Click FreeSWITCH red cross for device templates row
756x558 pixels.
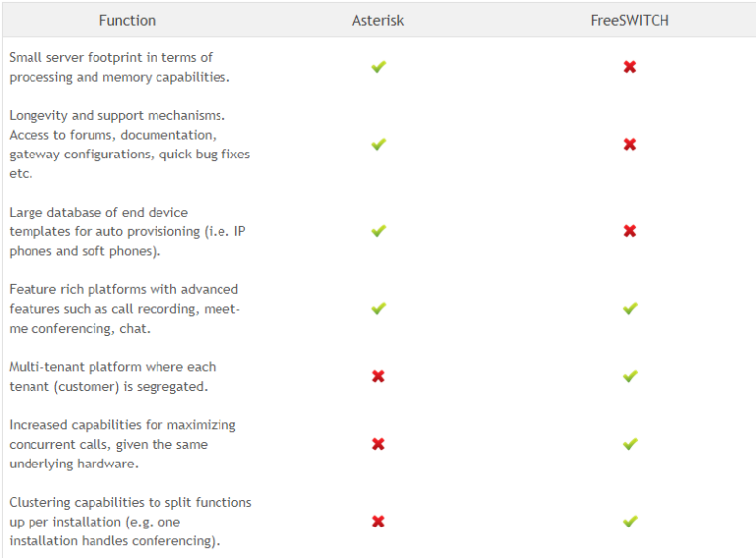[630, 231]
